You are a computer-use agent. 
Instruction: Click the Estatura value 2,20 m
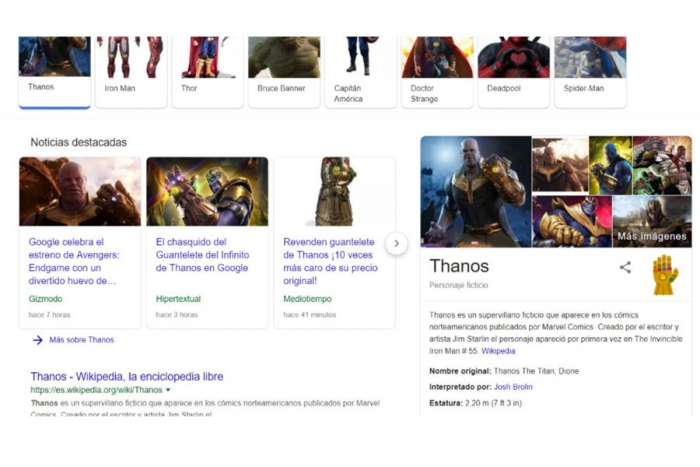pyautogui.click(x=493, y=403)
